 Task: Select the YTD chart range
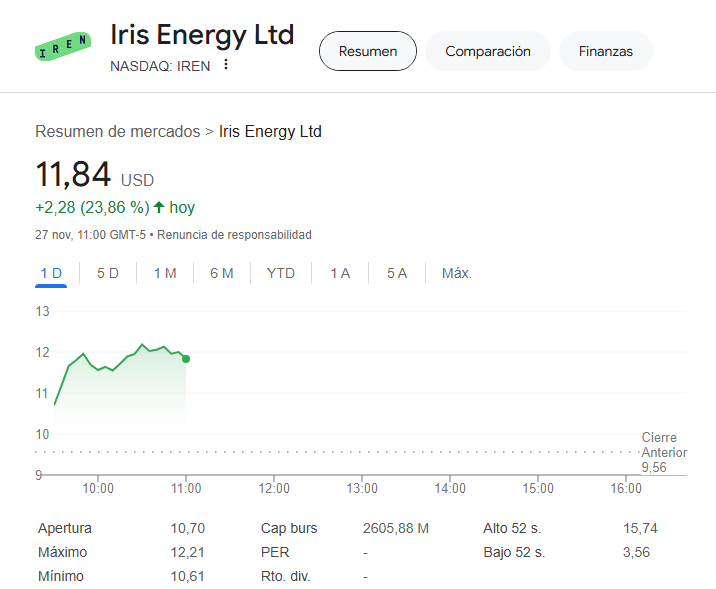[x=281, y=273]
